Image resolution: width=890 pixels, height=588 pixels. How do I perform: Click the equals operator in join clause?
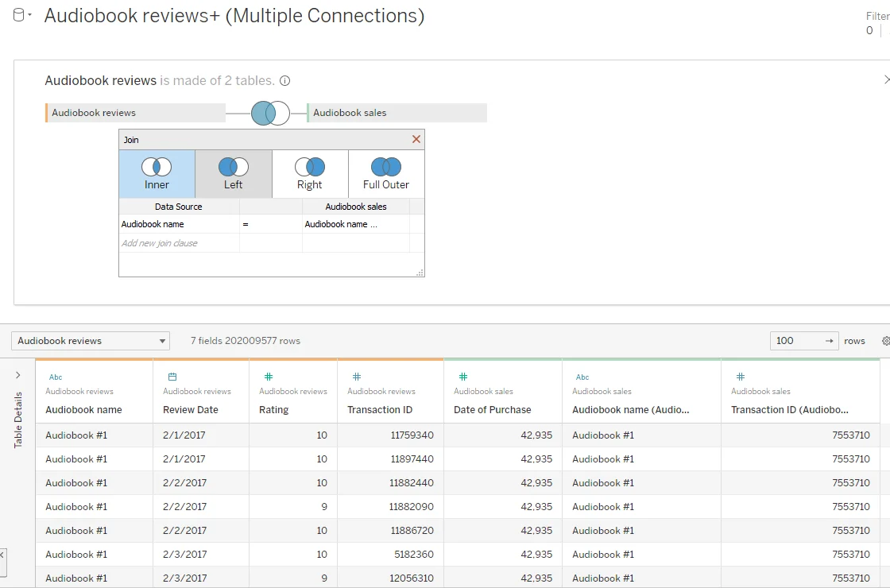(x=246, y=224)
